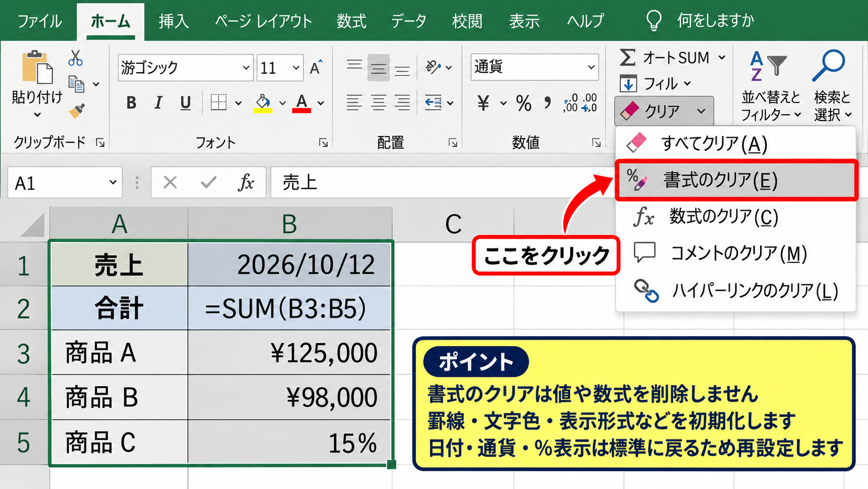
Task: Click the Cut scissors icon
Action: click(75, 58)
